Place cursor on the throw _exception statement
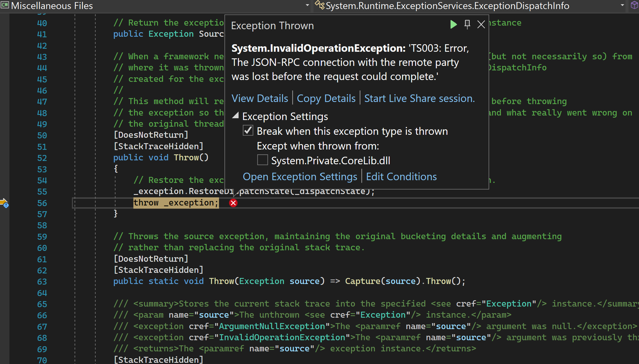The width and height of the screenshot is (639, 364). click(176, 202)
